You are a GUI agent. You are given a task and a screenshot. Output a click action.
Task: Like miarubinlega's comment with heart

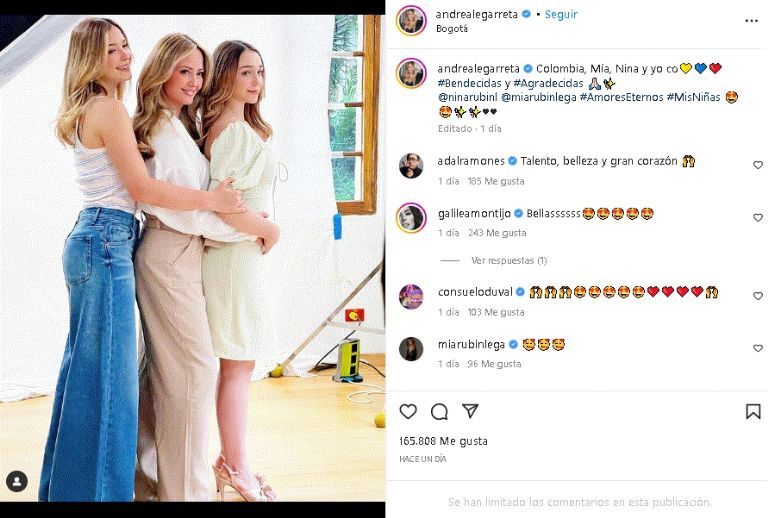(x=757, y=348)
